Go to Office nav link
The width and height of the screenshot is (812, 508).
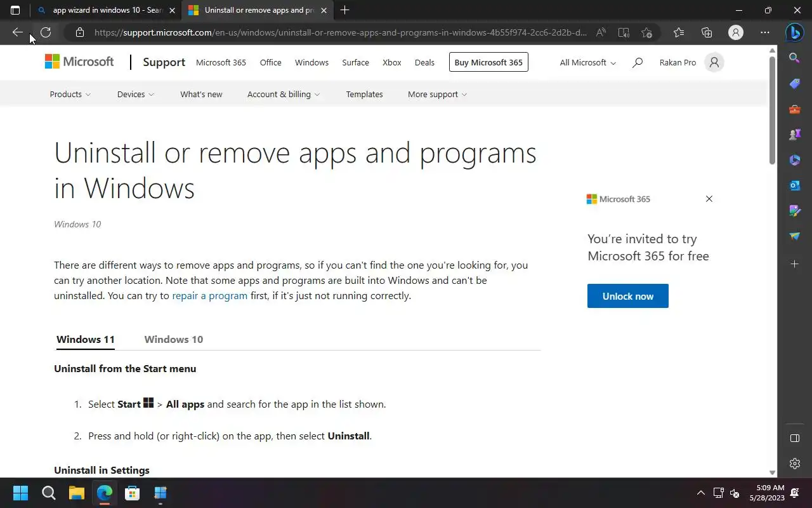(270, 62)
